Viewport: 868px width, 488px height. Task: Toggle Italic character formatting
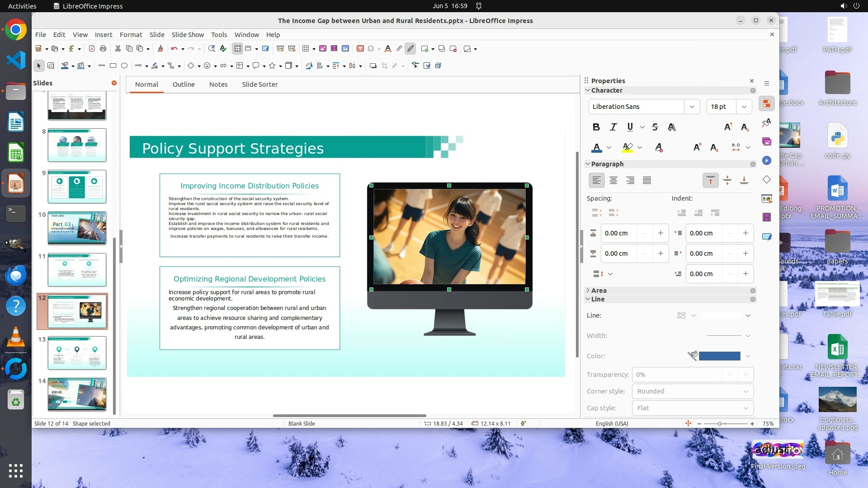[x=613, y=127]
